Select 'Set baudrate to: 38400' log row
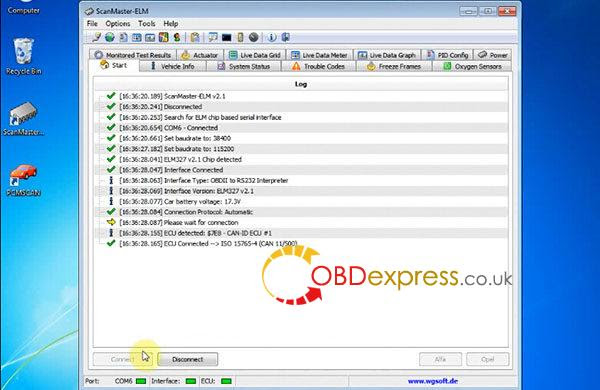Image resolution: width=600 pixels, height=390 pixels. click(301, 138)
